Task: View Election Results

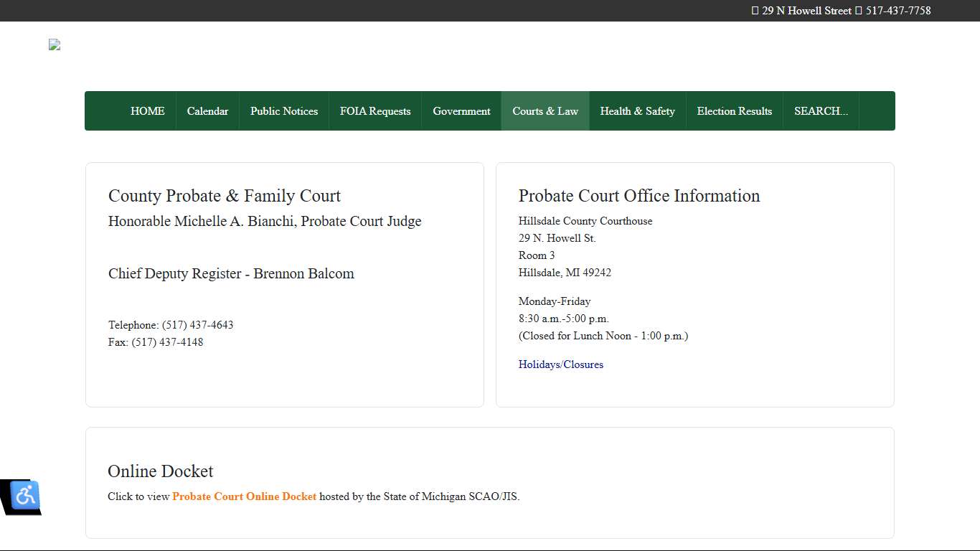Action: (735, 110)
